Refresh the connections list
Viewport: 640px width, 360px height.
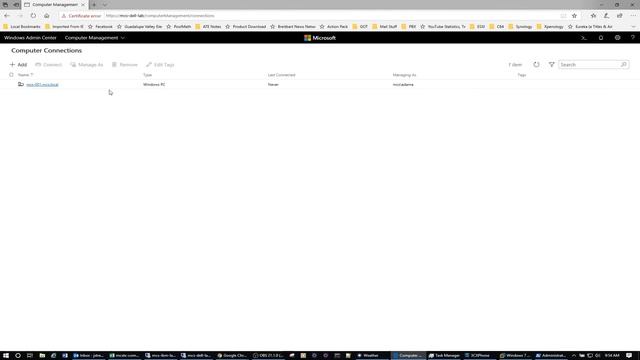(536, 64)
